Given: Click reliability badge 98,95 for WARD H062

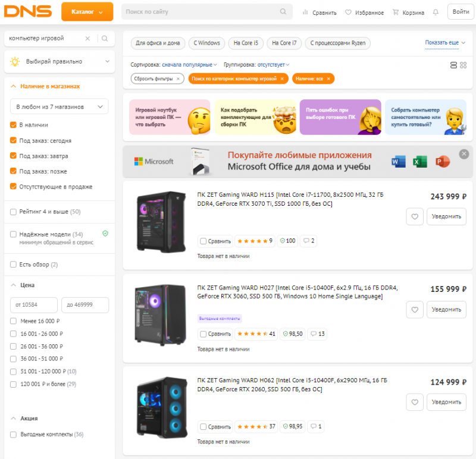Looking at the screenshot, I should click(293, 426).
